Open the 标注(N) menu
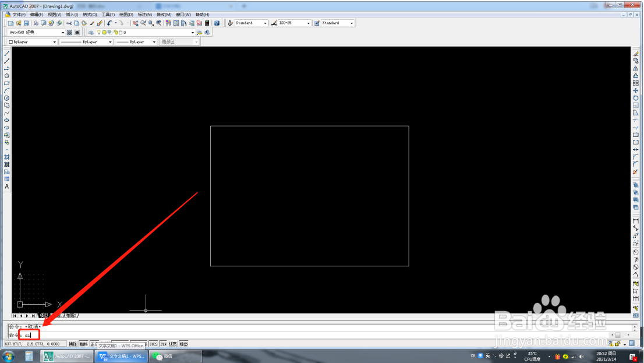644x363 pixels. (144, 15)
